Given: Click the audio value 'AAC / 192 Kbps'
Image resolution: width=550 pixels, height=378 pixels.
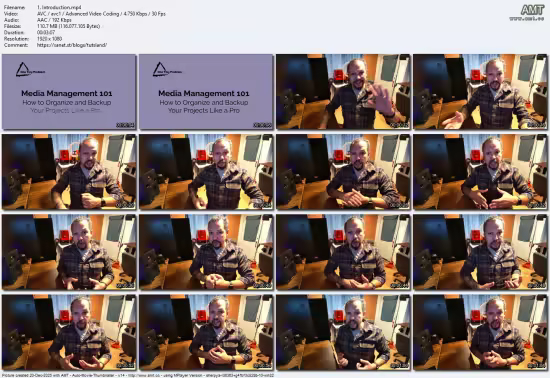Looking at the screenshot, I should coord(54,20).
